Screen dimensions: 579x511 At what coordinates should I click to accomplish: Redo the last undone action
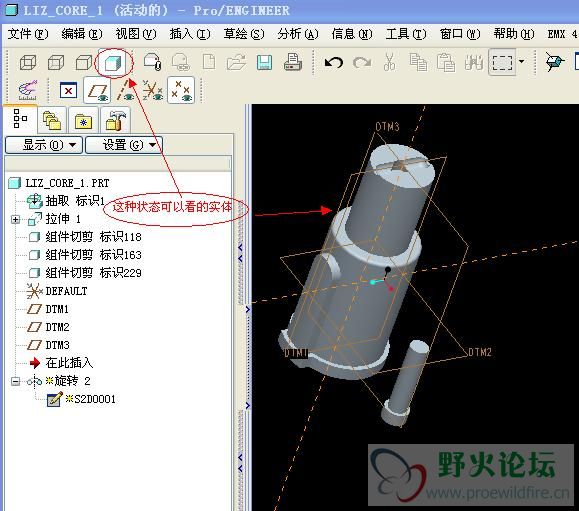click(x=362, y=62)
